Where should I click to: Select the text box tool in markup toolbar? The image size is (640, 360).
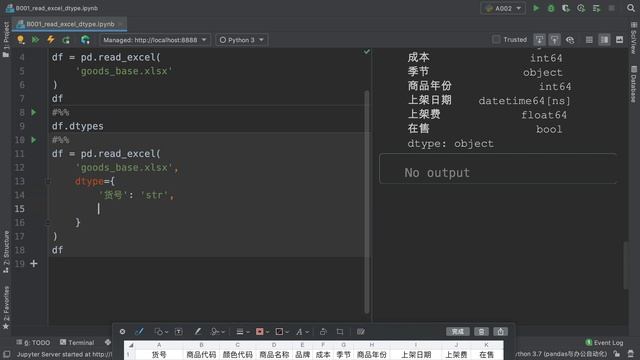178,332
